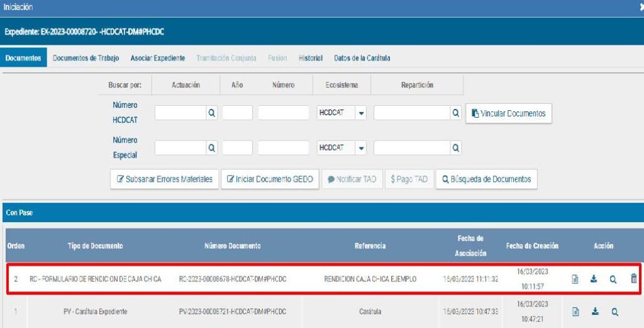Image resolution: width=644 pixels, height=328 pixels.
Task: Click the Orden column header
Action: tap(16, 246)
